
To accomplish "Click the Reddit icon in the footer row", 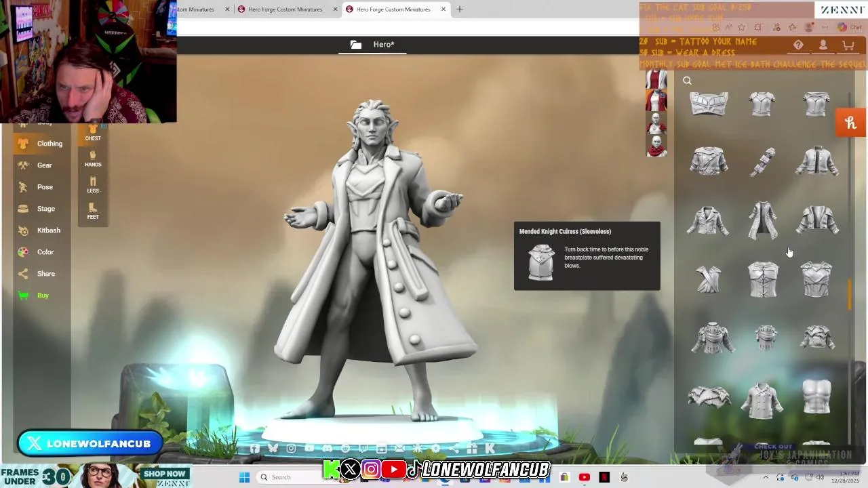I will tap(345, 448).
